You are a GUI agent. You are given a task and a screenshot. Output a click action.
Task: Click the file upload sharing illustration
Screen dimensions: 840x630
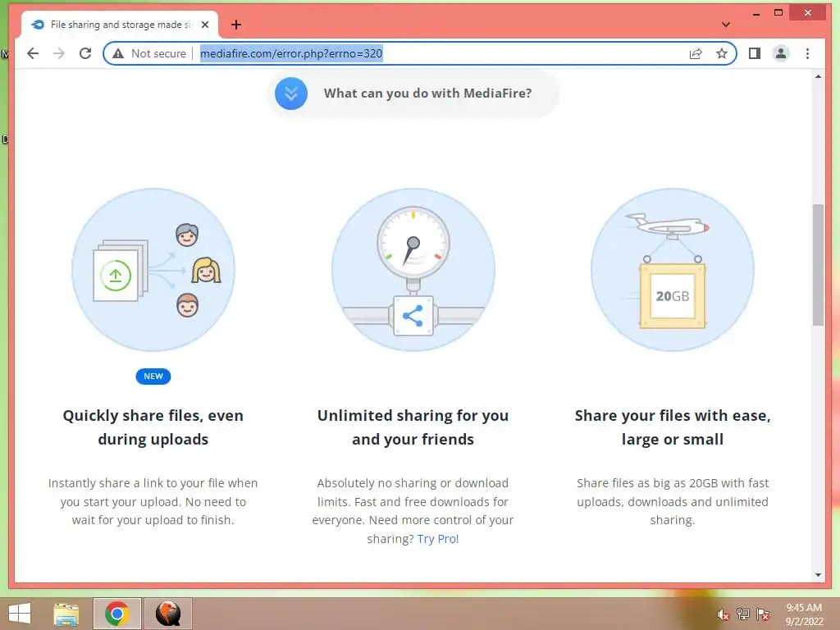[153, 269]
